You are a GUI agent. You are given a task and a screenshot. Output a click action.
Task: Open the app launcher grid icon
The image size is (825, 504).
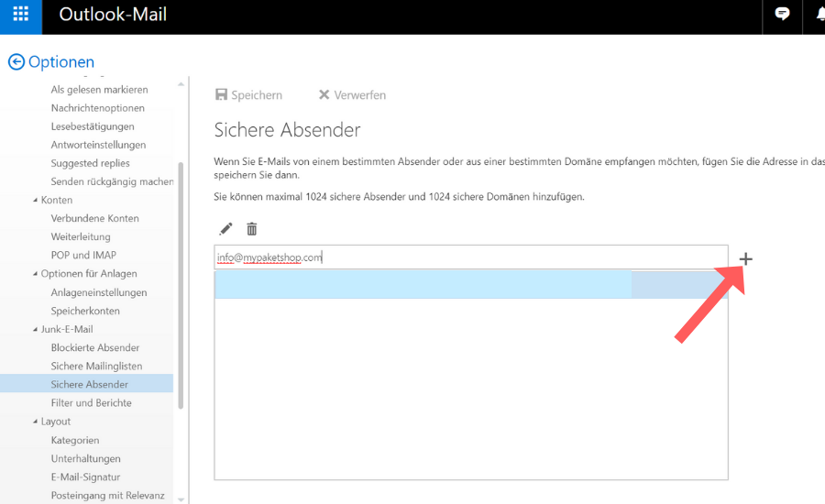20,16
